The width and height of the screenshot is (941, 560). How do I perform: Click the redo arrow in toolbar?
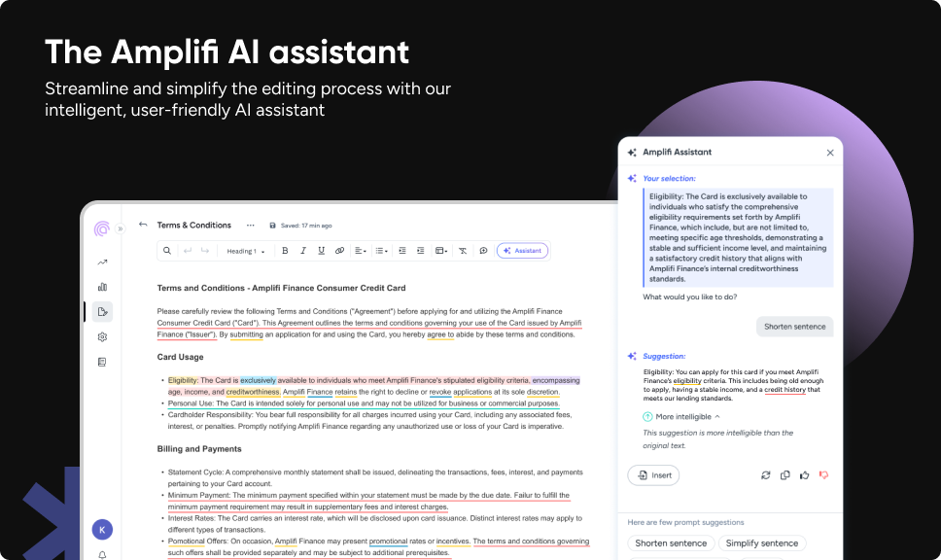(x=205, y=250)
